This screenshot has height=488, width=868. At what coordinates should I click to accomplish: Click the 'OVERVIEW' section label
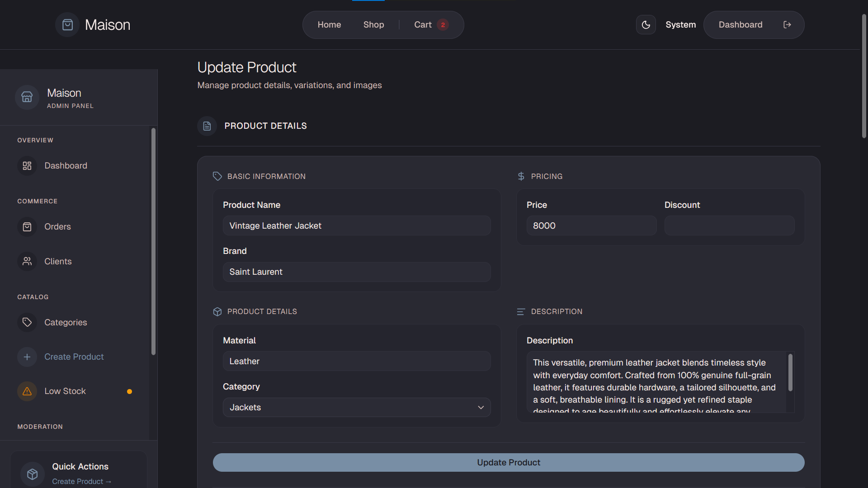(35, 141)
